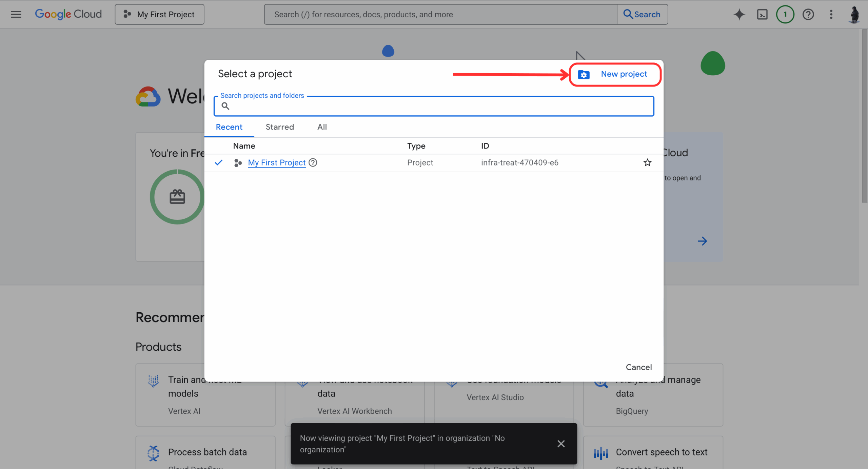Click the help icon next to My First Project
The image size is (868, 469).
(x=313, y=162)
